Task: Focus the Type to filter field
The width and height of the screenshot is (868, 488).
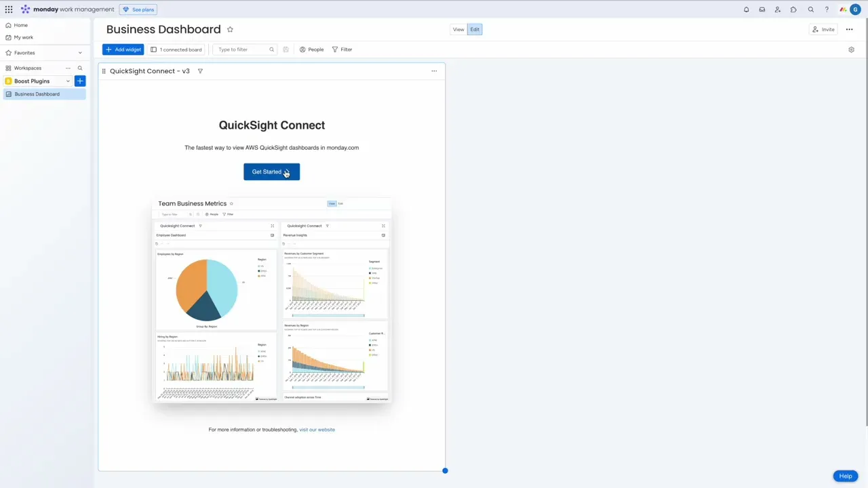Action: 245,49
